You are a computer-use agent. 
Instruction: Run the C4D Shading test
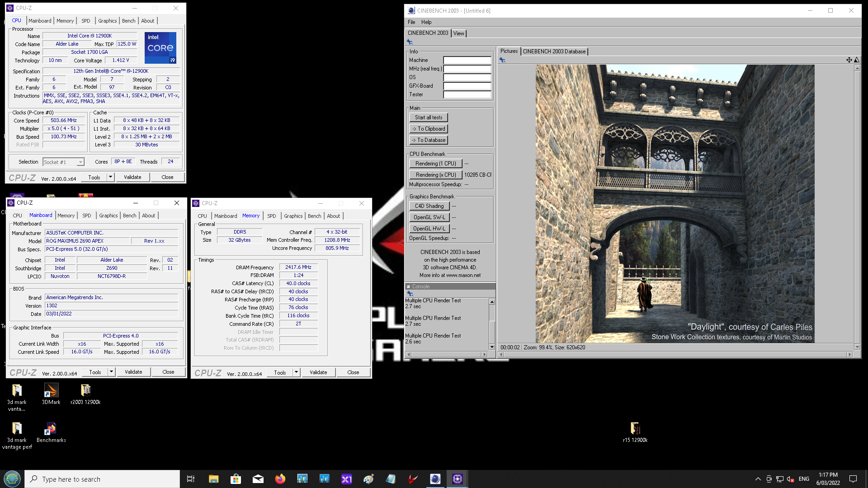(429, 206)
